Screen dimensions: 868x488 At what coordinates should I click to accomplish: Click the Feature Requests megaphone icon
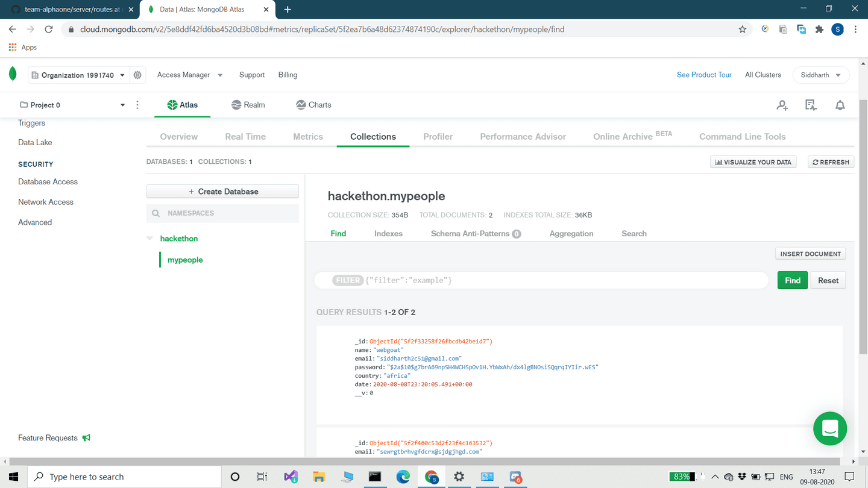click(86, 438)
